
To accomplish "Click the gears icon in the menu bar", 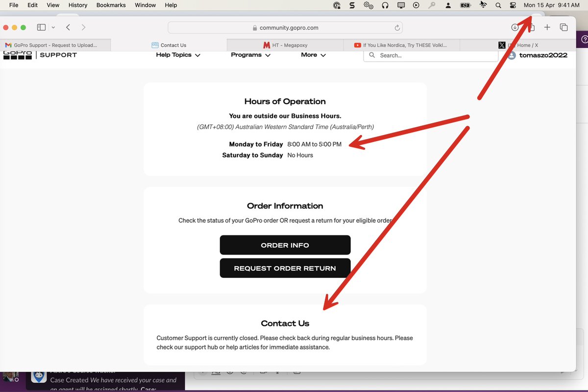I will click(368, 5).
